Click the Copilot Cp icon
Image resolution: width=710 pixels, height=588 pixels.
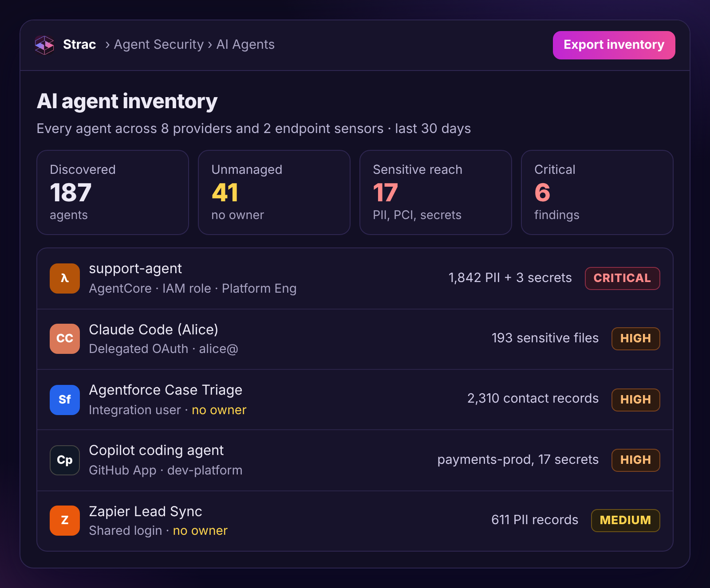click(x=65, y=460)
